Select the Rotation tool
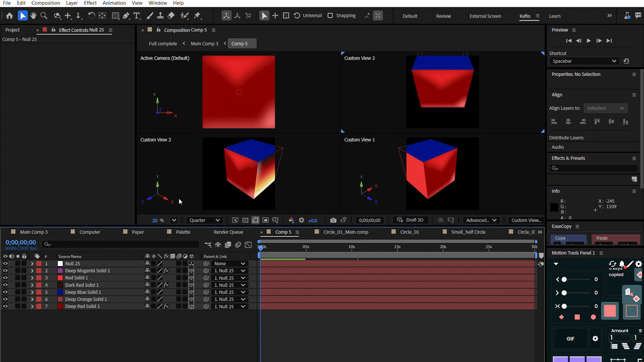The width and height of the screenshot is (644, 362). 91,16
